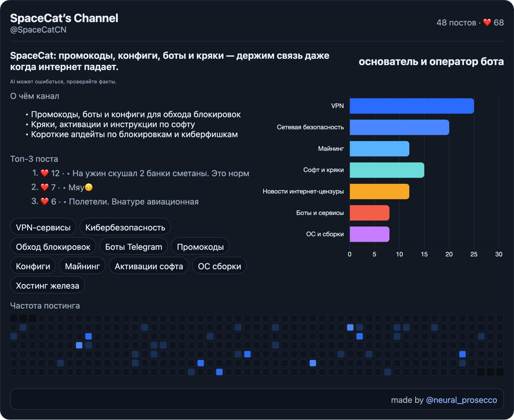Pick the Промокоды tag
514x420 pixels.
coord(200,247)
